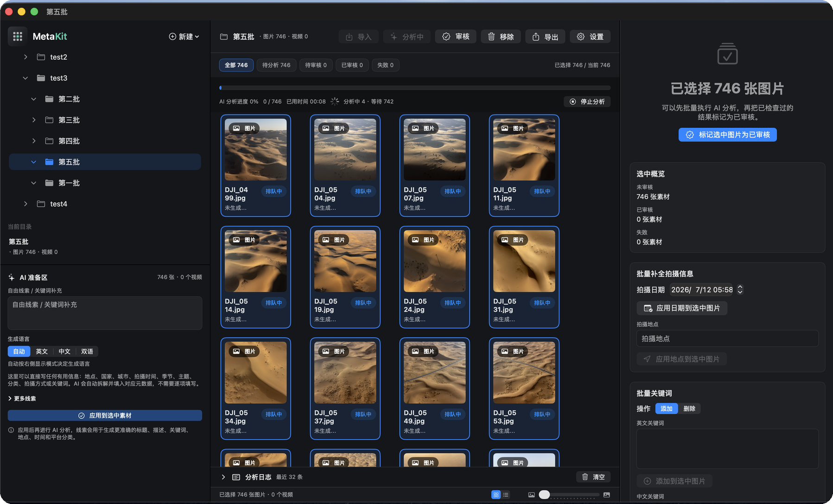833x504 pixels.
Task: Click the 拍摄地点 input field
Action: [x=728, y=339]
